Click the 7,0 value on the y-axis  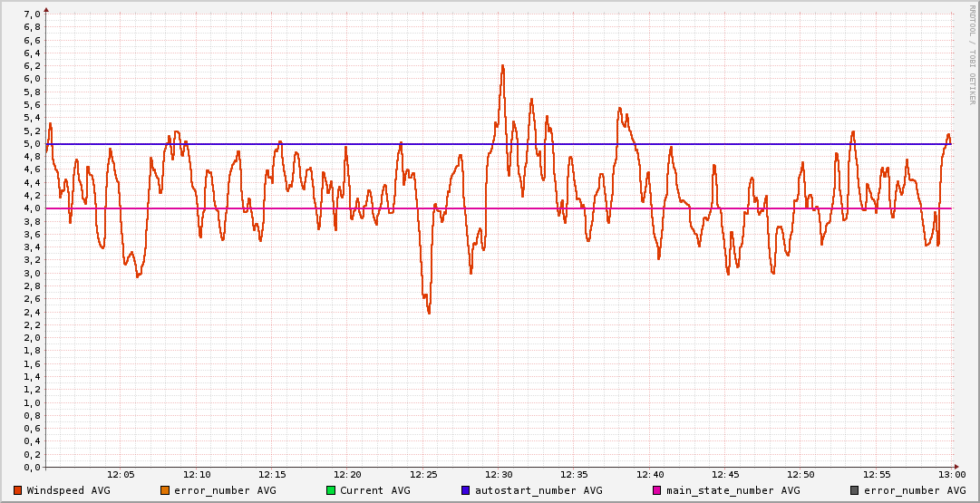pyautogui.click(x=31, y=15)
